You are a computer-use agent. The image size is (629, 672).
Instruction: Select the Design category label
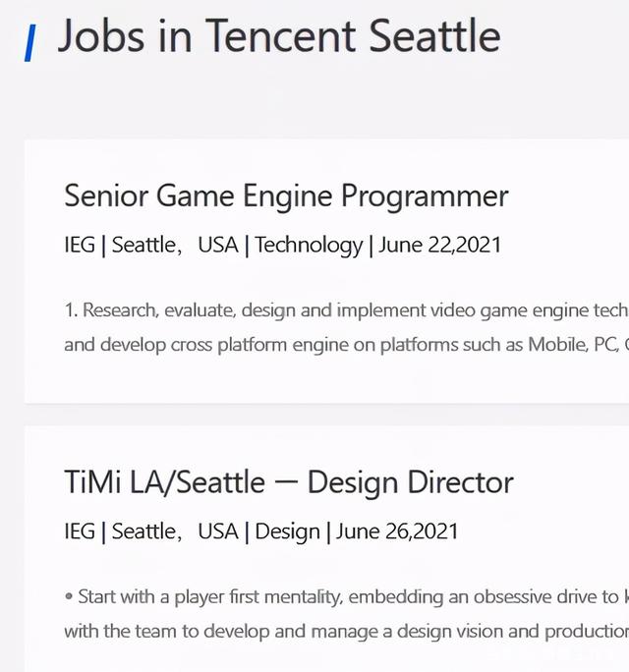click(287, 532)
